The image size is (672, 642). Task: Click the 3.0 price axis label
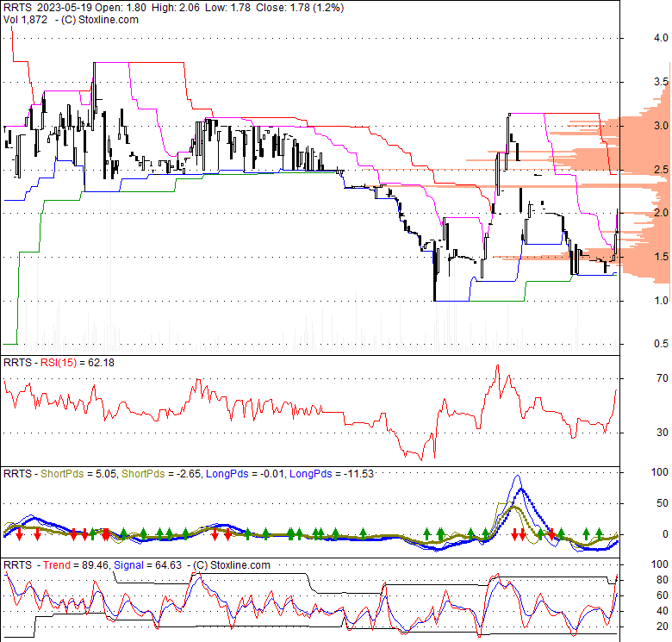pos(661,126)
